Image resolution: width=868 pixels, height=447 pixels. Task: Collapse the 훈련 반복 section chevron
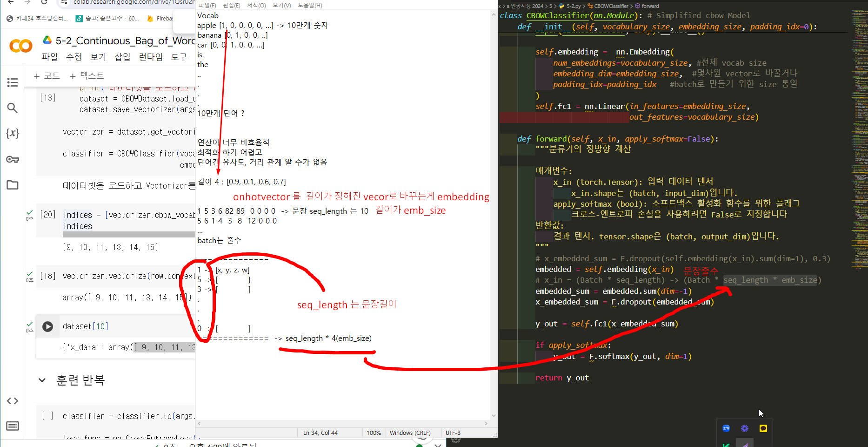42,380
